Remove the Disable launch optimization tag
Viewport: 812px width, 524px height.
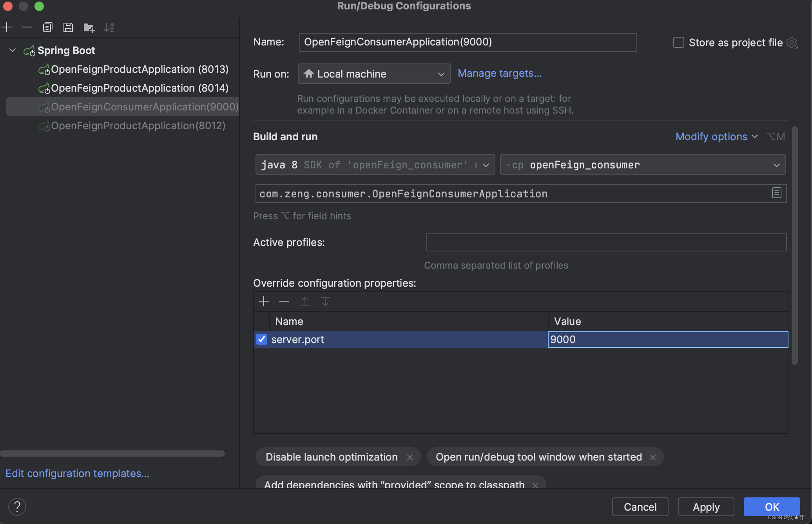[x=410, y=457]
